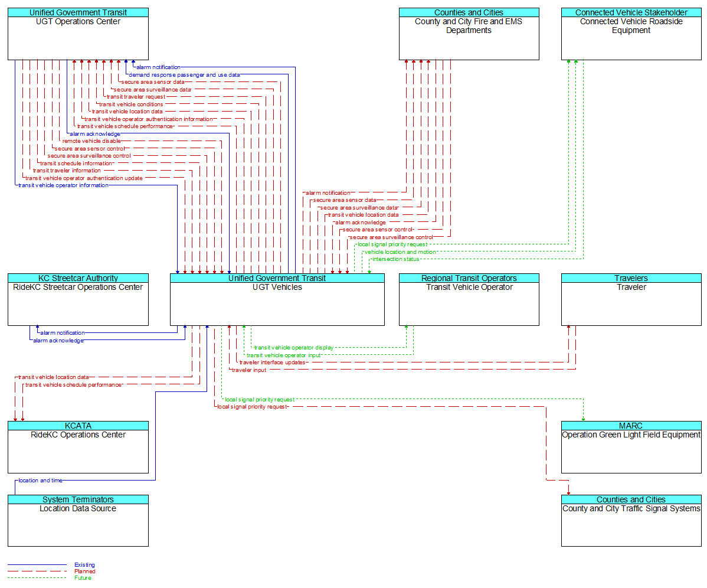The width and height of the screenshot is (707, 588).
Task: Click the 'transit traveler request' flow label
Action: [136, 97]
